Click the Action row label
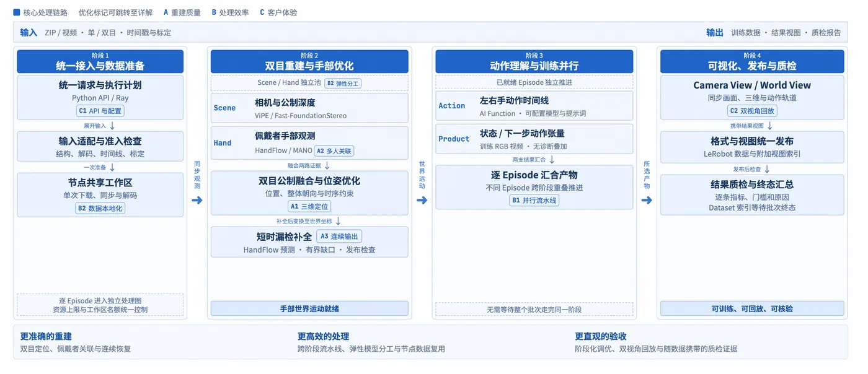Image resolution: width=868 pixels, height=374 pixels. (451, 106)
